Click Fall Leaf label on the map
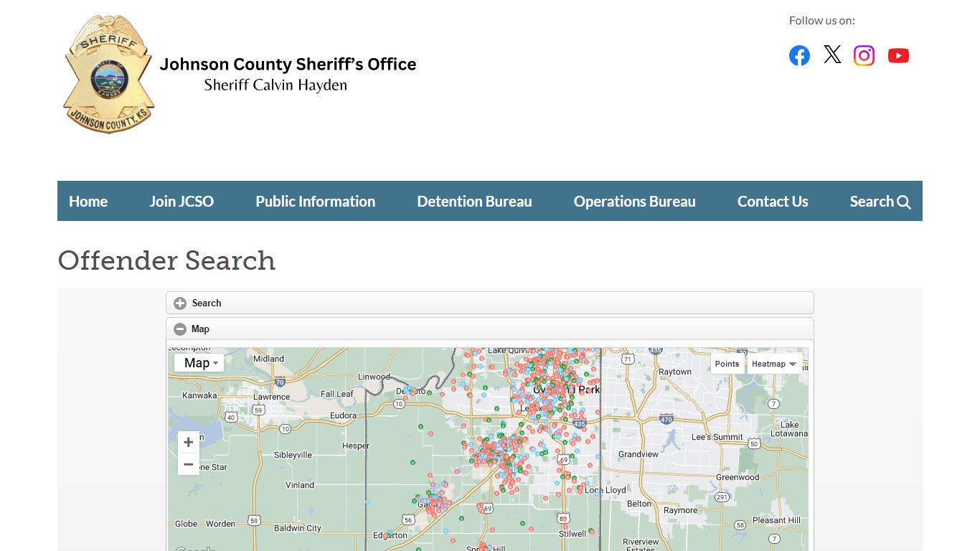Viewport: 980px width, 551px height. 336,394
